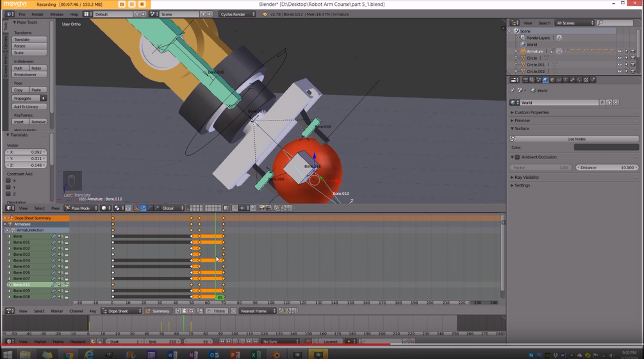Open the Constraints properties tab icon
The height and width of the screenshot is (359, 644).
click(x=559, y=80)
